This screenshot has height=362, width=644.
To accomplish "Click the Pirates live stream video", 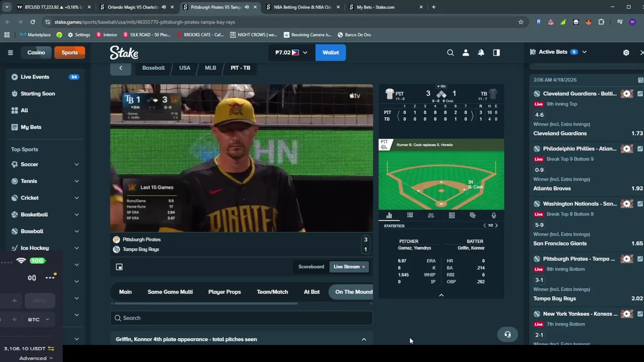I will point(242,158).
